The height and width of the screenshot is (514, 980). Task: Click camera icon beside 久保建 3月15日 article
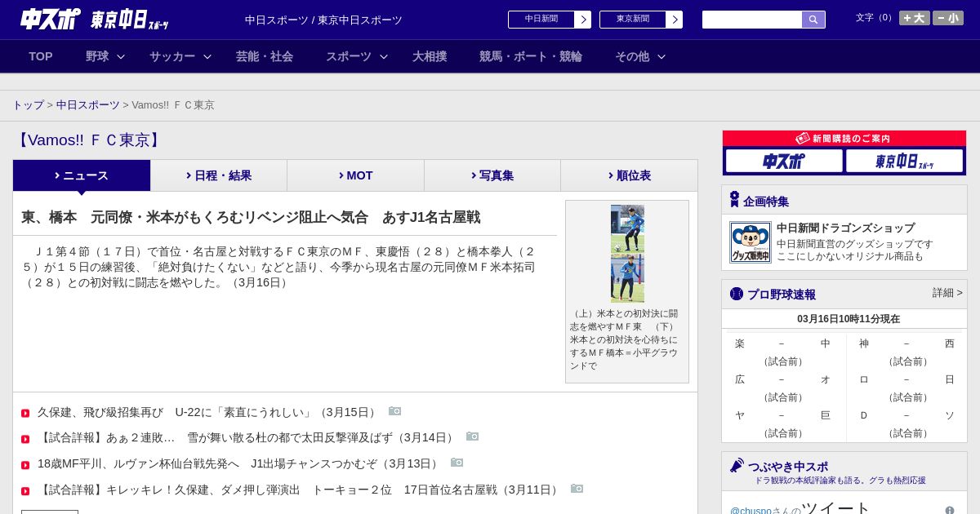[395, 411]
